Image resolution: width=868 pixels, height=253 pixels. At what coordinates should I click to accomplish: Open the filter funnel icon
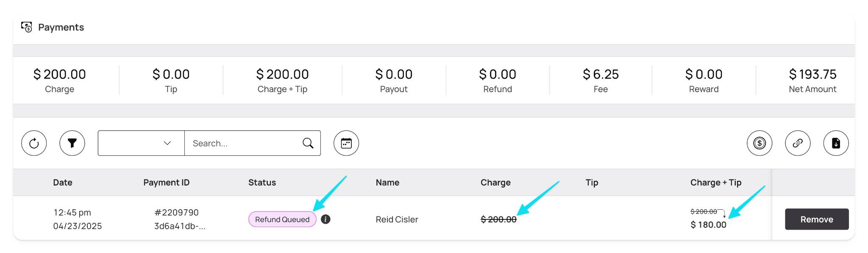72,143
